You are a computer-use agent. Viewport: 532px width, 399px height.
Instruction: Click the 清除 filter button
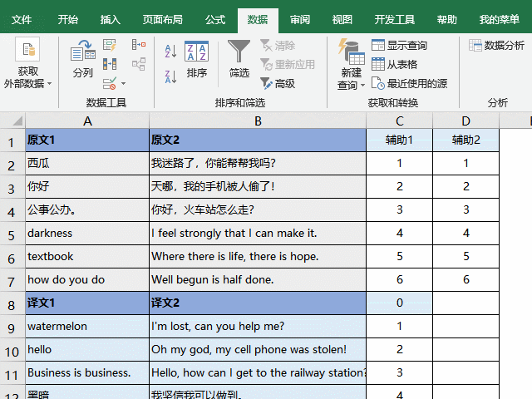pyautogui.click(x=278, y=45)
